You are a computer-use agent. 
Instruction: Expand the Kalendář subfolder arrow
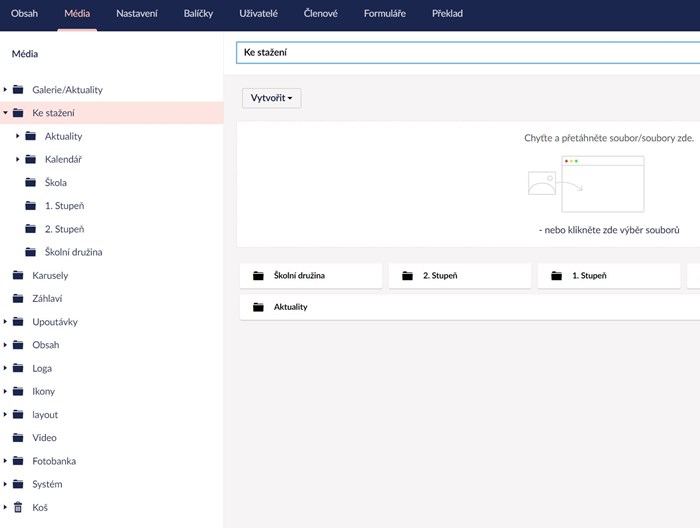(18, 160)
